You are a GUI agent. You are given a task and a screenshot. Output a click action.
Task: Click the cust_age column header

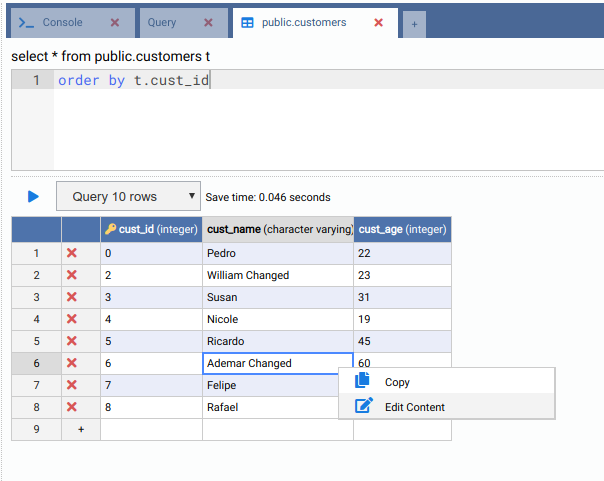pyautogui.click(x=401, y=230)
